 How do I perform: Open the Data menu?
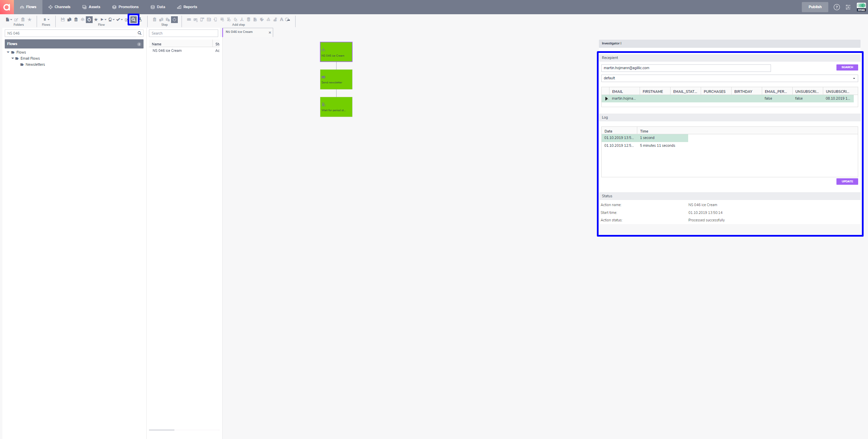[x=158, y=7]
